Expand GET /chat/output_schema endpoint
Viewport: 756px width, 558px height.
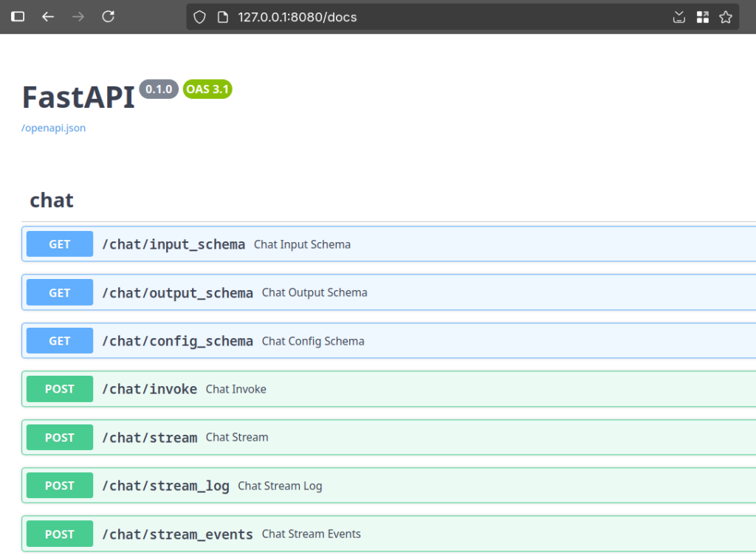point(388,292)
